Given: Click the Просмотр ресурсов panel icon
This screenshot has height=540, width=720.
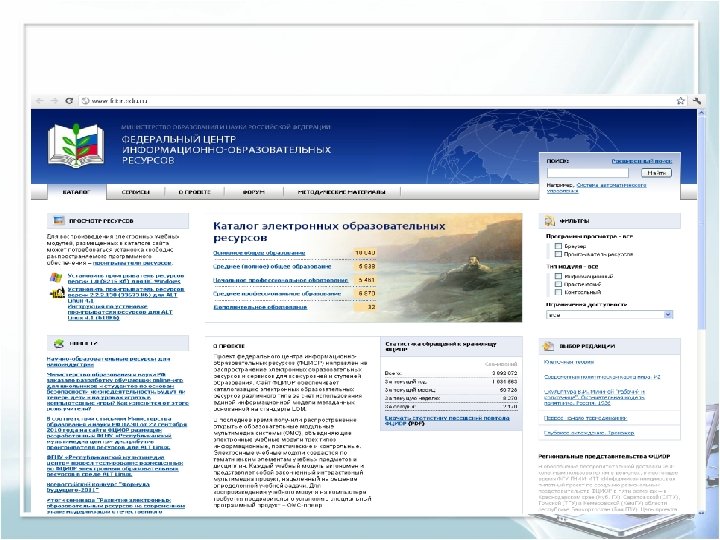Looking at the screenshot, I should pyautogui.click(x=59, y=220).
